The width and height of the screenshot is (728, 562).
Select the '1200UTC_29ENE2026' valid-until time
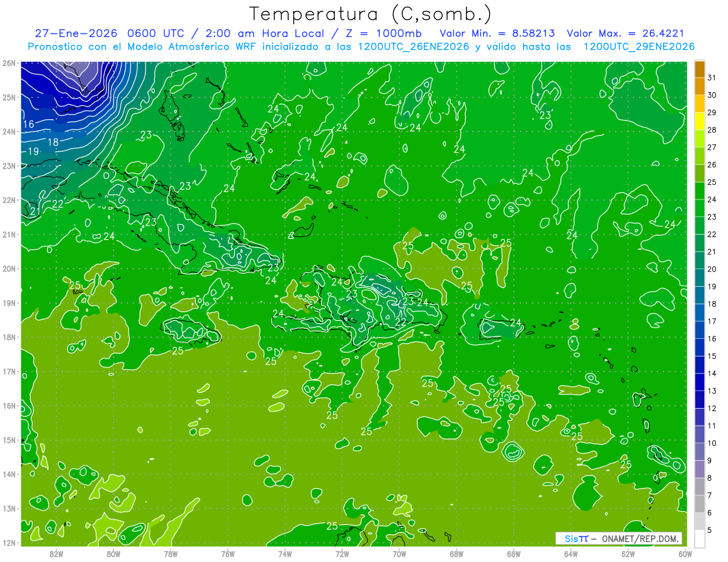click(639, 47)
